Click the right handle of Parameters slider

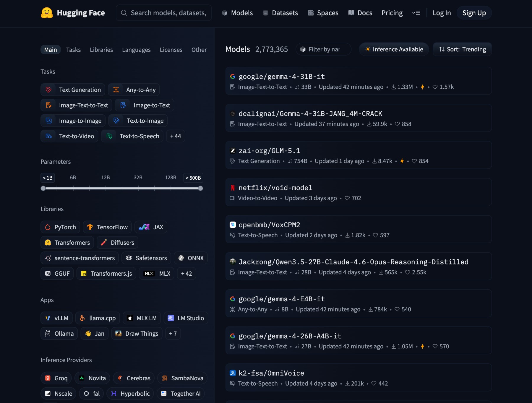click(200, 188)
